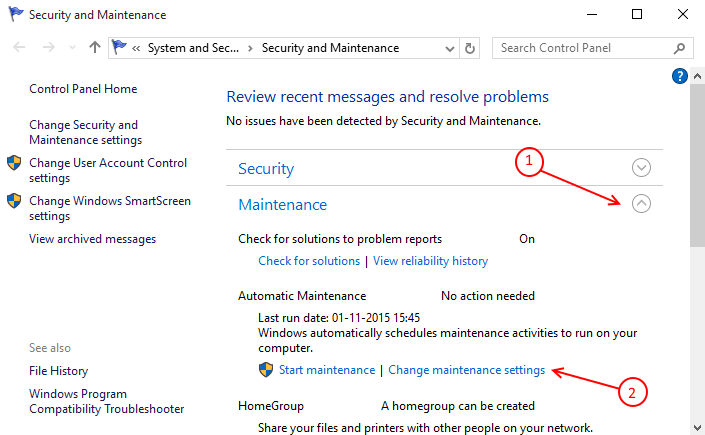The image size is (705, 435).
Task: Click System and Sec... breadcrumb
Action: (193, 48)
